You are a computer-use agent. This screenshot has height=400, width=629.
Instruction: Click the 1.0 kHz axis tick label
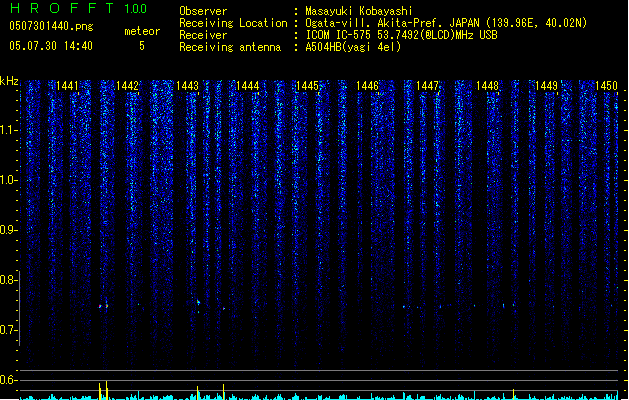[x=8, y=180]
